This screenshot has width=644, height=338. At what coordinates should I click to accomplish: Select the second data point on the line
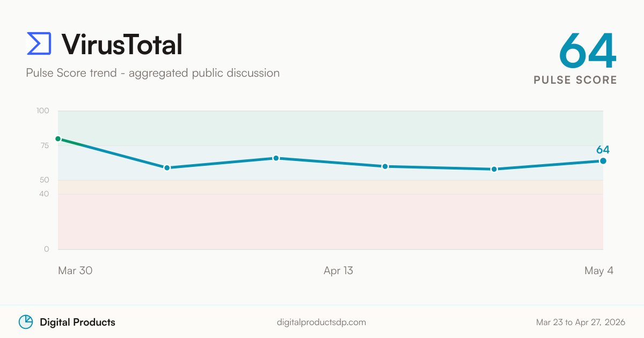(x=167, y=167)
